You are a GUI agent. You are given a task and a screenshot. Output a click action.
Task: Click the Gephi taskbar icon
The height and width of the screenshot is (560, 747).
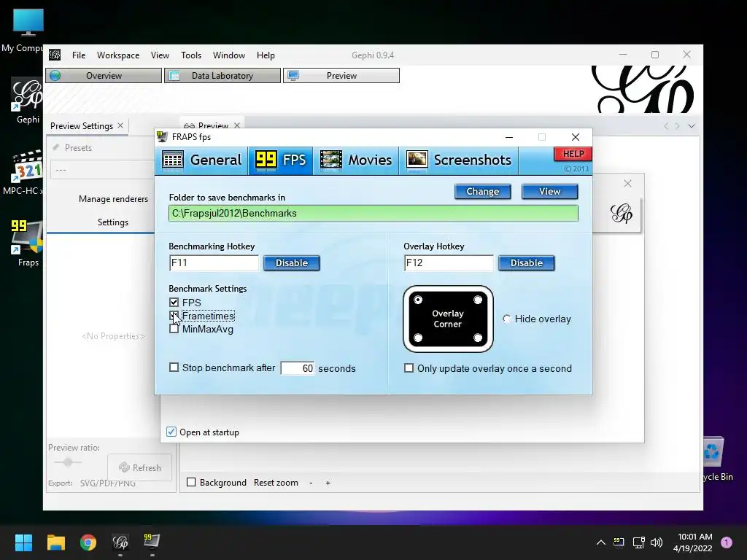[120, 542]
